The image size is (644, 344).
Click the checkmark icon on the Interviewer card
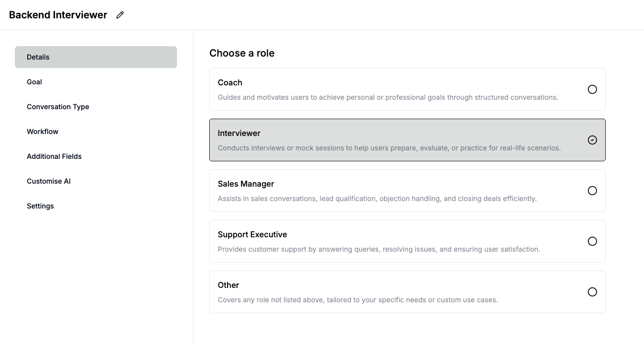coord(592,140)
